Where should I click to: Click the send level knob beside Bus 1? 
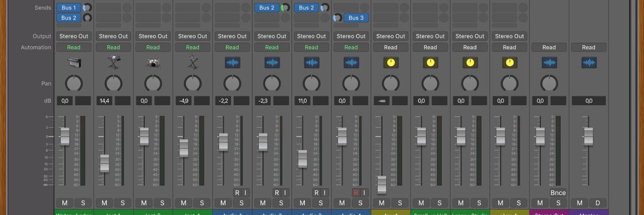pyautogui.click(x=87, y=7)
